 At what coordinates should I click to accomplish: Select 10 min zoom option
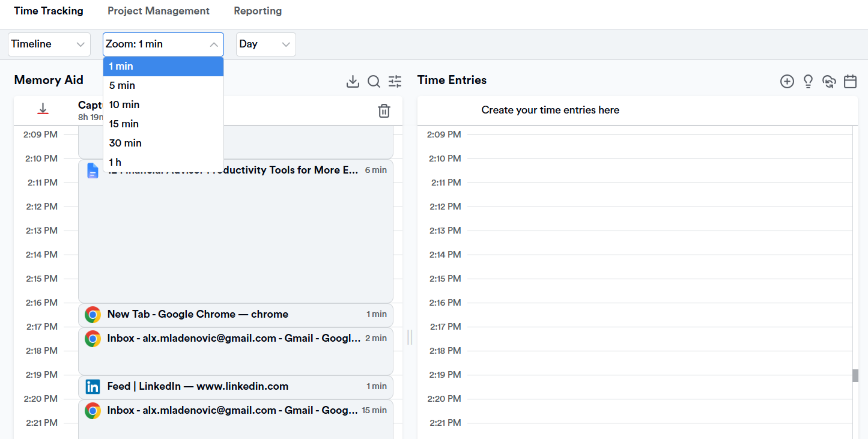(x=163, y=105)
